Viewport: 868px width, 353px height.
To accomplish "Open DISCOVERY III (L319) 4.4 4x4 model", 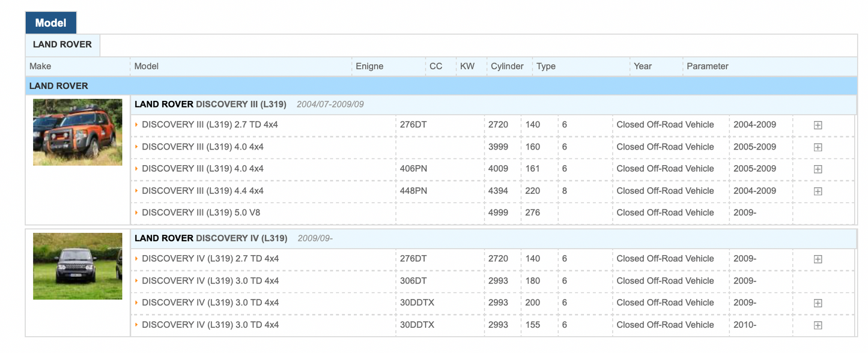I will (202, 190).
